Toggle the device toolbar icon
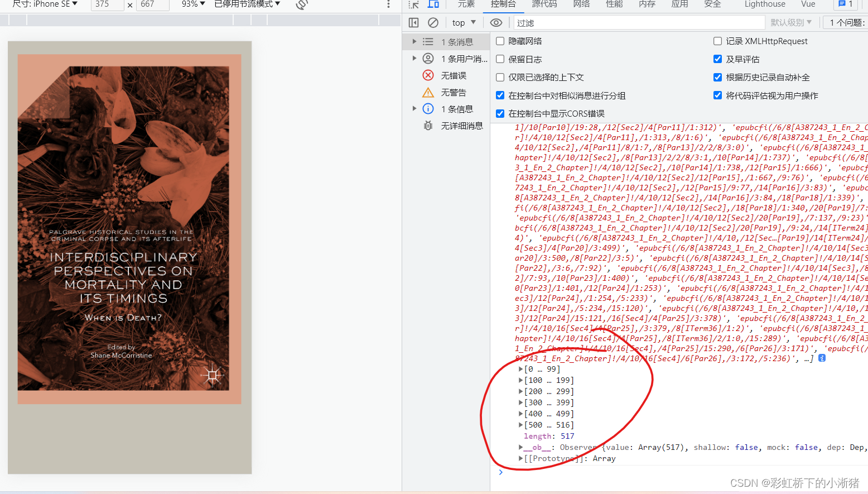 coord(433,4)
